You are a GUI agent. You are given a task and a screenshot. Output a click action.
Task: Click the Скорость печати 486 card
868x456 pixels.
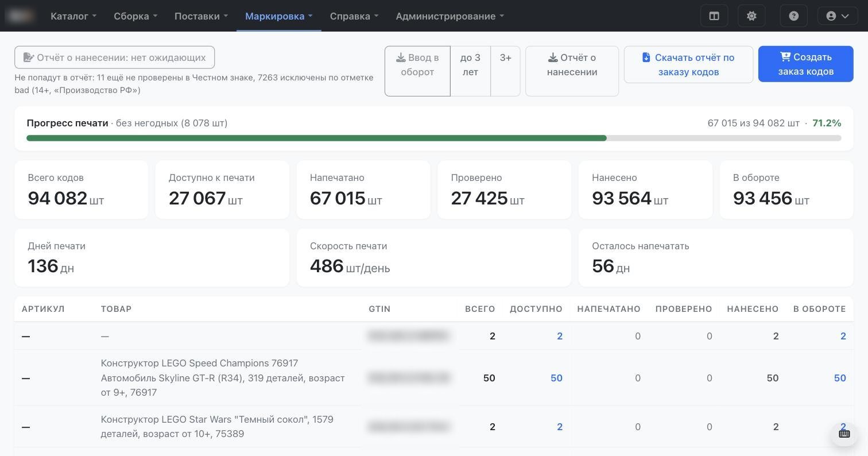tap(434, 258)
